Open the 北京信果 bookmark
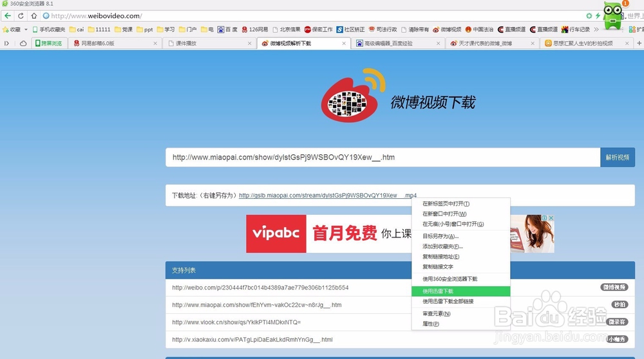644x359 pixels. (x=287, y=30)
